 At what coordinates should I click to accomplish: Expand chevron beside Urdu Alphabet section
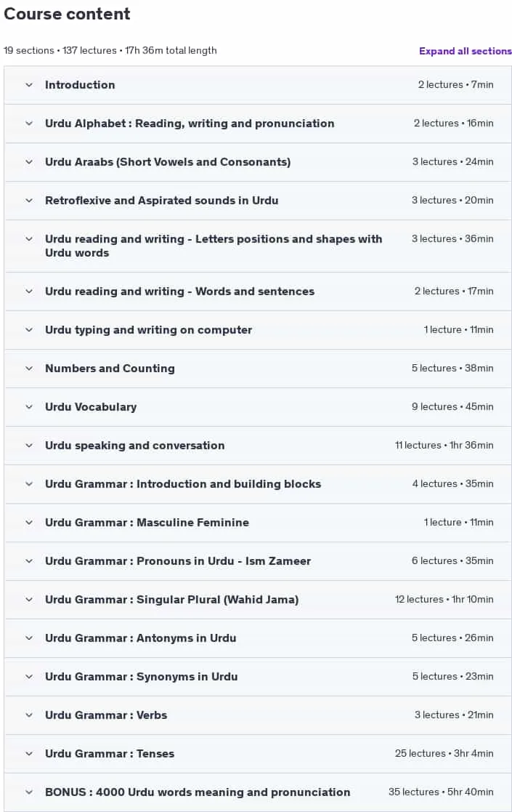tap(29, 124)
